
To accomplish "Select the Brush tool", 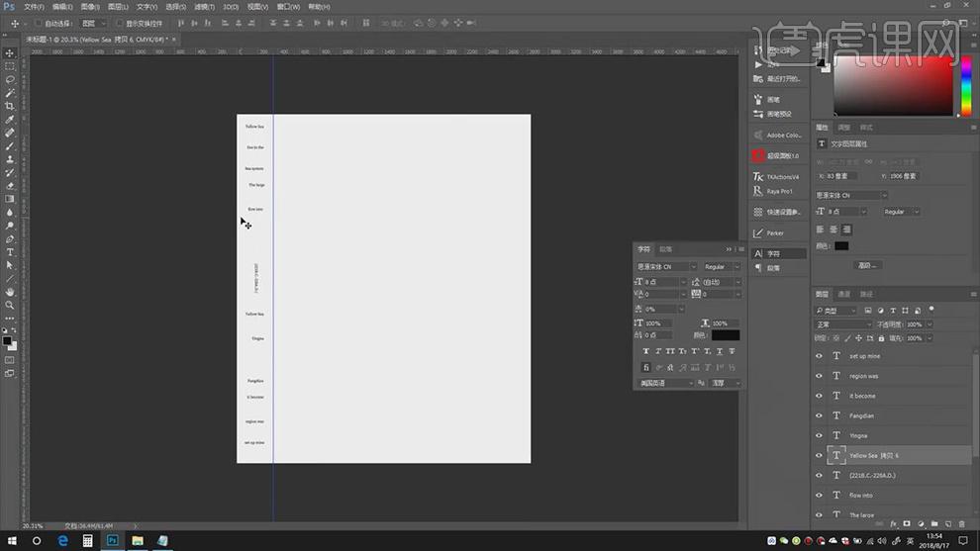I will (x=9, y=146).
